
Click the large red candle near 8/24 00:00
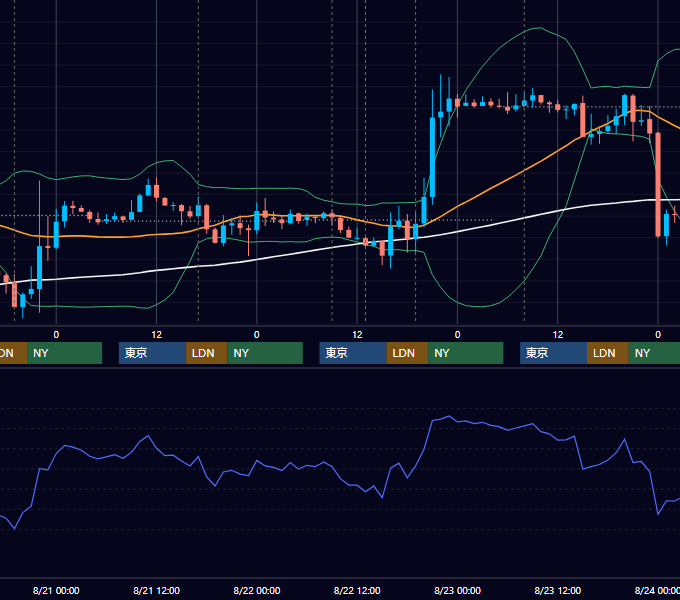(x=658, y=185)
